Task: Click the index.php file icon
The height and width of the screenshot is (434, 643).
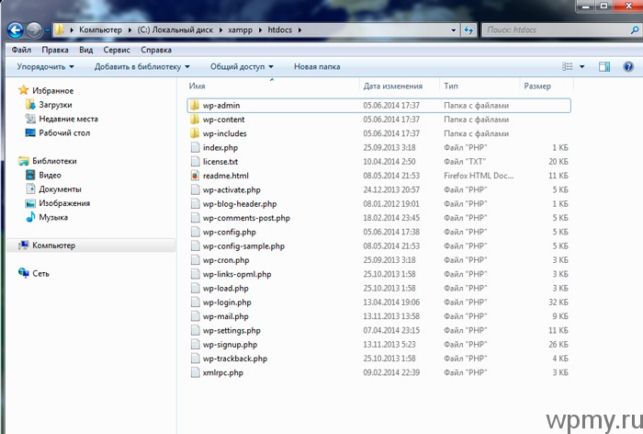Action: coord(195,147)
